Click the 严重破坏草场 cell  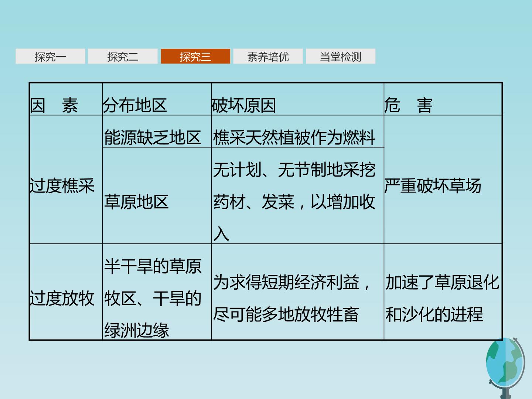click(x=443, y=180)
